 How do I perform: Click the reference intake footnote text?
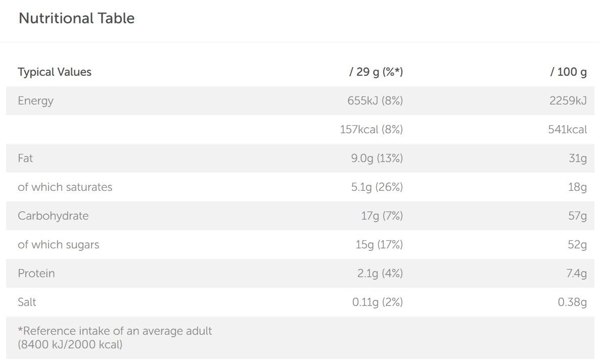[115, 338]
